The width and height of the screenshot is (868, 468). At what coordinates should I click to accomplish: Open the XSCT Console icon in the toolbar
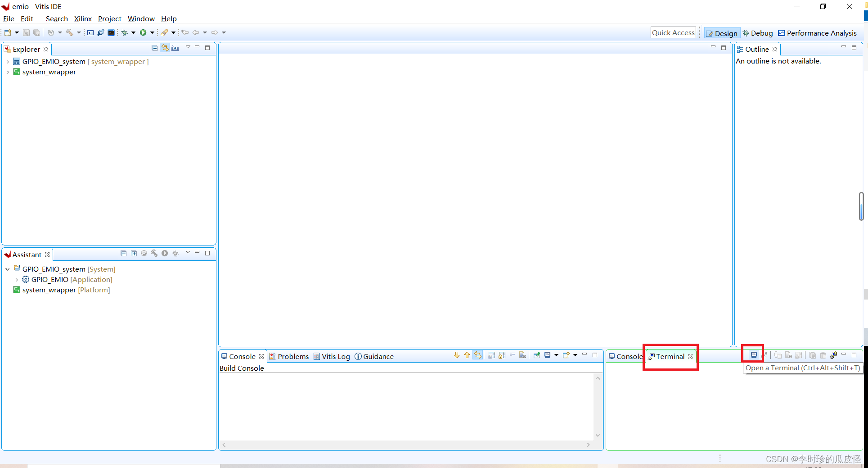pyautogui.click(x=90, y=32)
